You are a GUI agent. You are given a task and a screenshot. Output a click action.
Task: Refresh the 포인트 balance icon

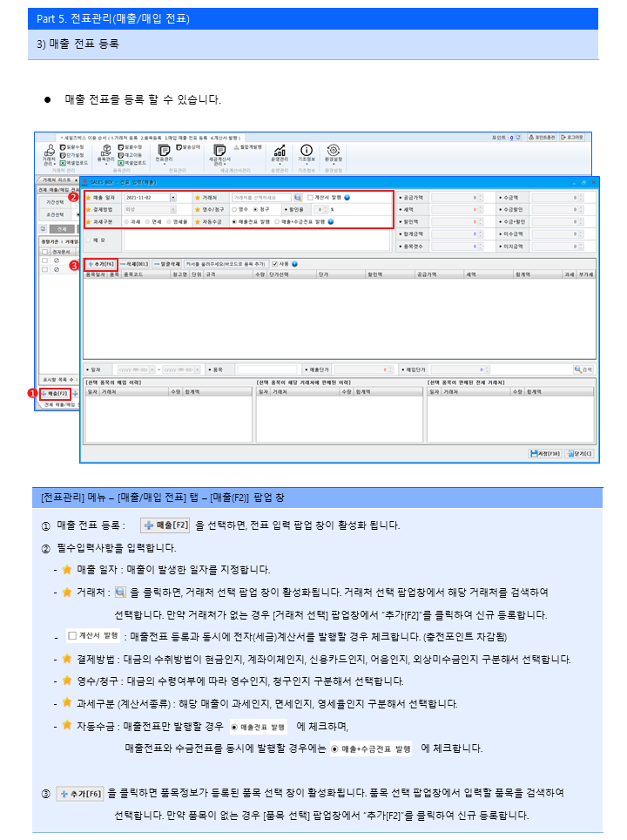518,138
